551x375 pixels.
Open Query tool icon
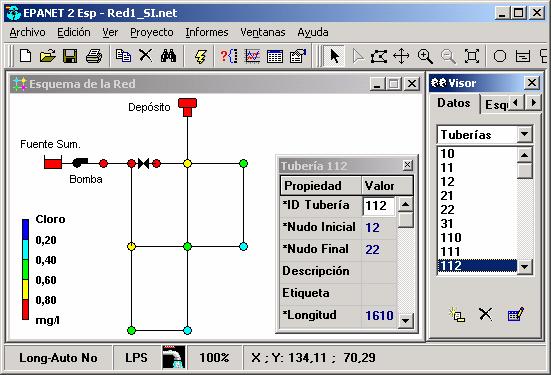[x=229, y=56]
